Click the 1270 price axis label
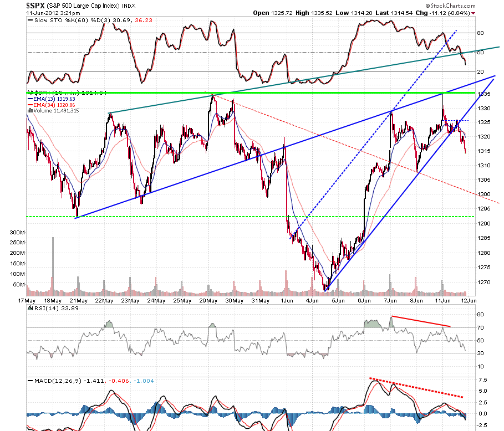 point(483,283)
